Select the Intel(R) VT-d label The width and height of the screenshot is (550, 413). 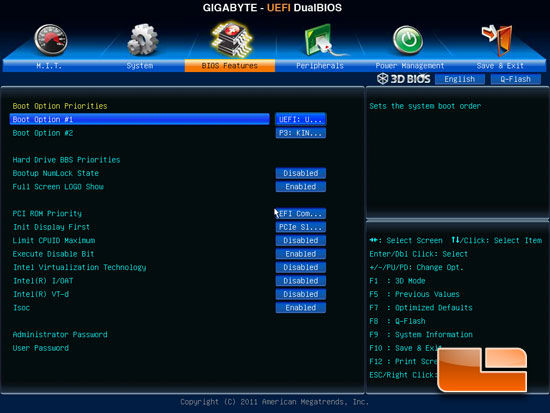click(41, 294)
